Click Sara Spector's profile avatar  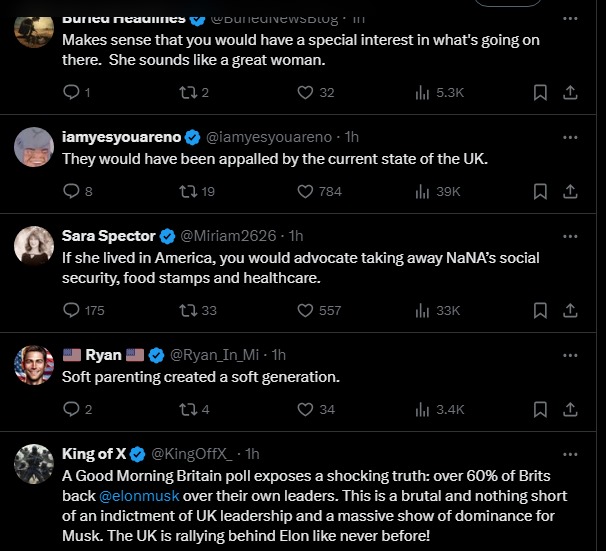34,246
